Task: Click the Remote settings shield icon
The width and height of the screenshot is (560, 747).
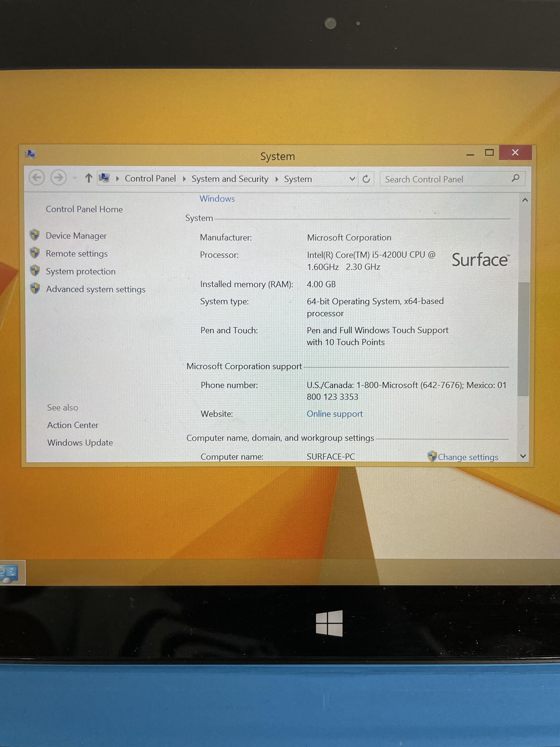Action: pos(35,253)
